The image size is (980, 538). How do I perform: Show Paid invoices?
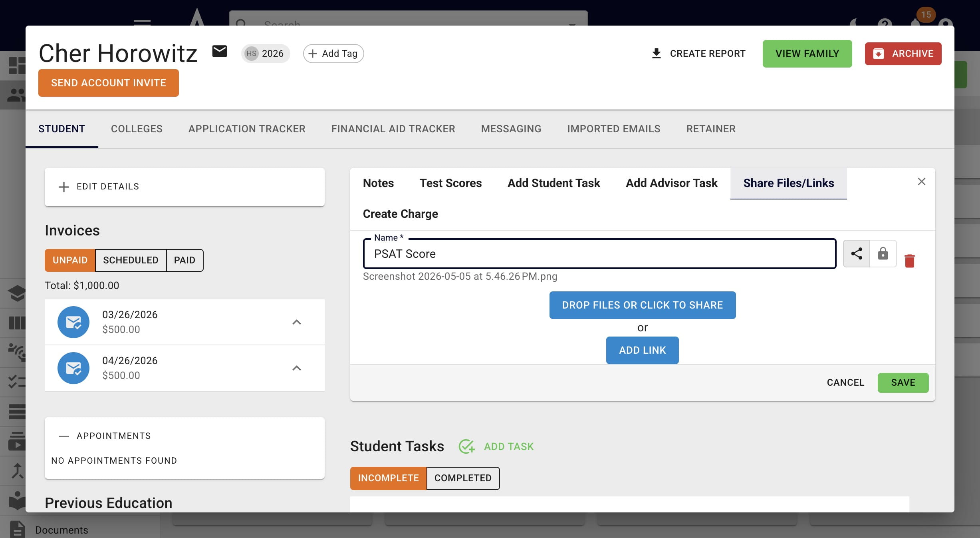184,260
